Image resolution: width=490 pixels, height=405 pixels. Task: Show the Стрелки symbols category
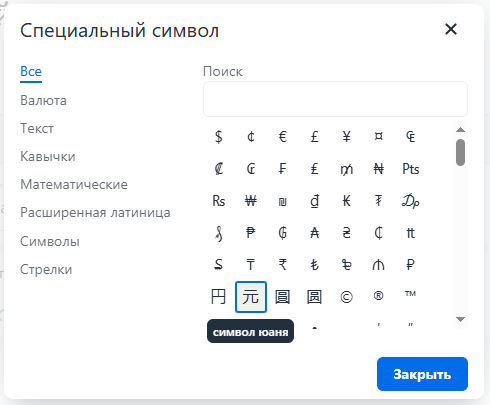[x=46, y=269]
